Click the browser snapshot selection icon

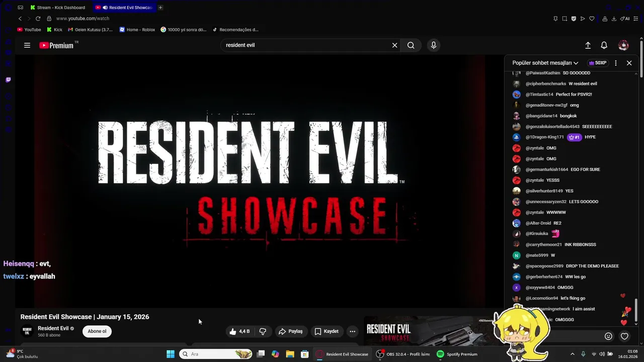coord(565,19)
